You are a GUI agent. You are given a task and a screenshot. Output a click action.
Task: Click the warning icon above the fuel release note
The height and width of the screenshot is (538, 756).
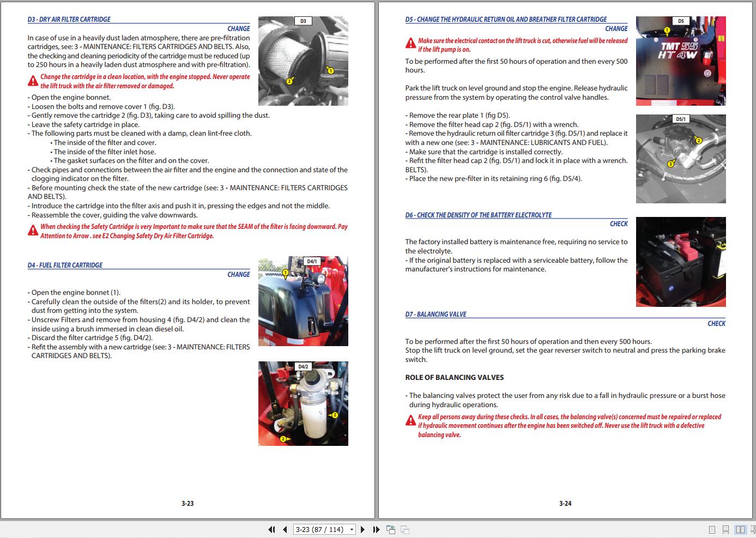(409, 43)
